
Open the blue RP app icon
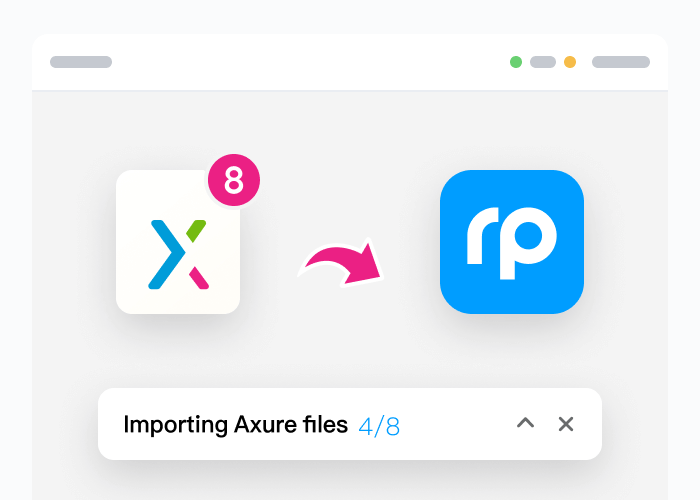pyautogui.click(x=511, y=242)
